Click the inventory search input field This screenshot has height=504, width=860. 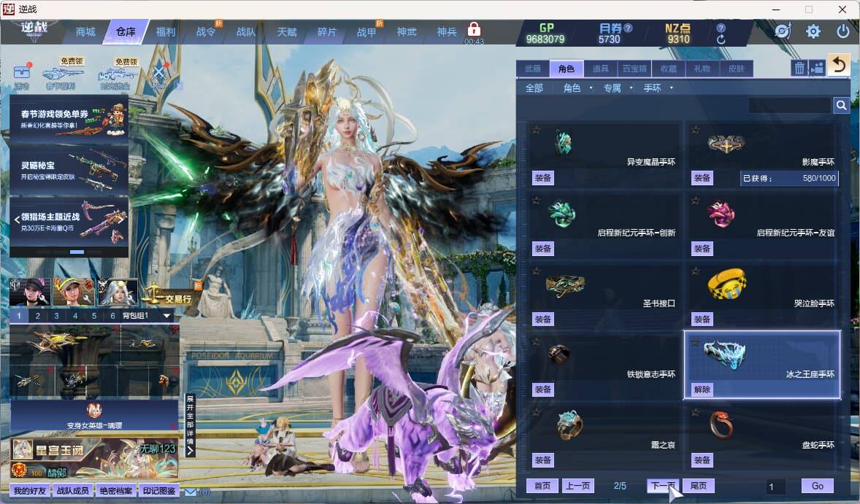(790, 105)
